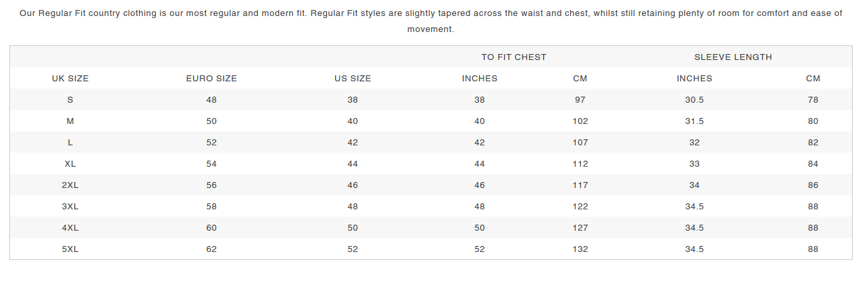This screenshot has width=868, height=298.
Task: Click chest value 97 cm
Action: coord(580,99)
